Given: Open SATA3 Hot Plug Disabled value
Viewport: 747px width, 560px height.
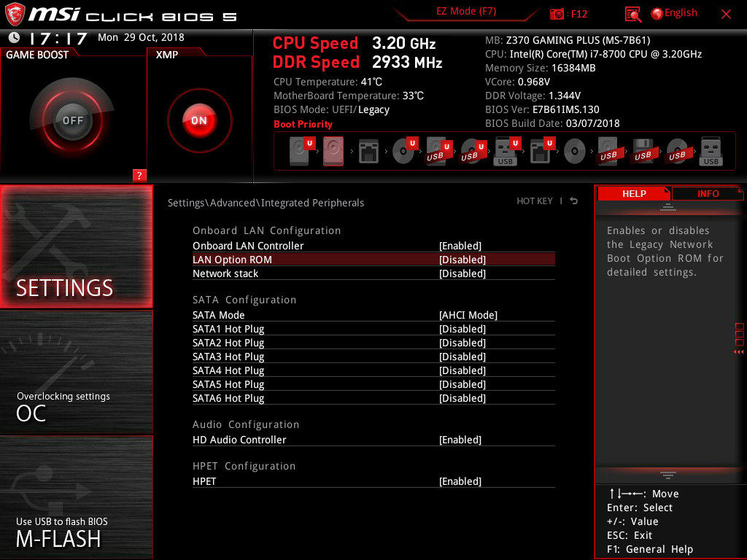Looking at the screenshot, I should [462, 356].
